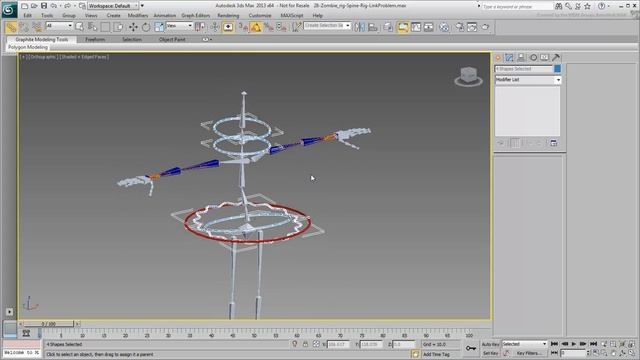Image resolution: width=640 pixels, height=360 pixels.
Task: Click the object color swatch in Modify panel
Action: [558, 69]
